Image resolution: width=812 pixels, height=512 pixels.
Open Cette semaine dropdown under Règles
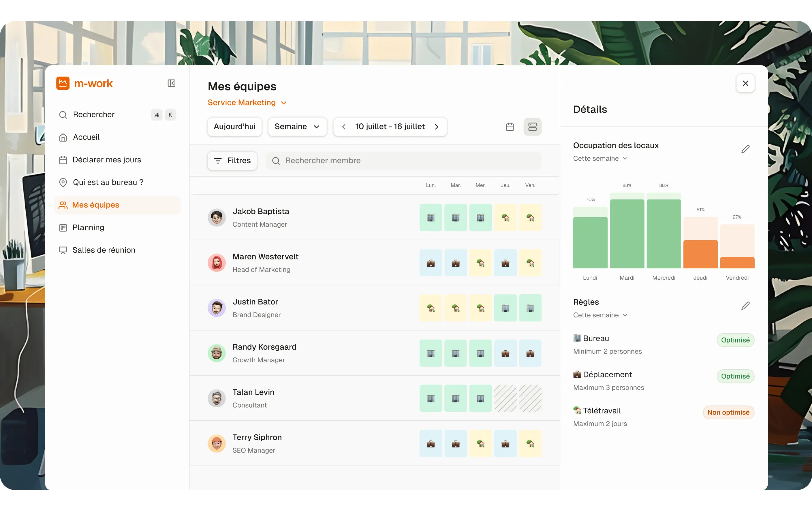tap(600, 315)
